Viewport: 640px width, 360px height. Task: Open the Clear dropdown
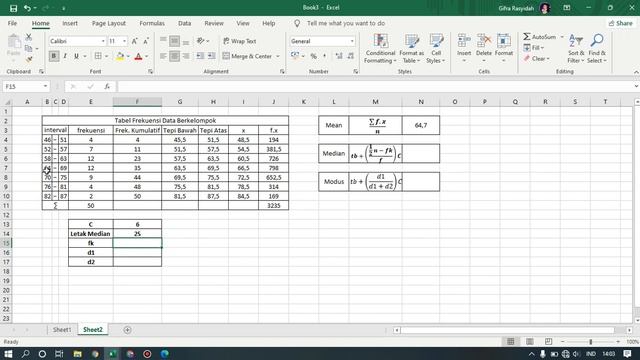tap(537, 59)
